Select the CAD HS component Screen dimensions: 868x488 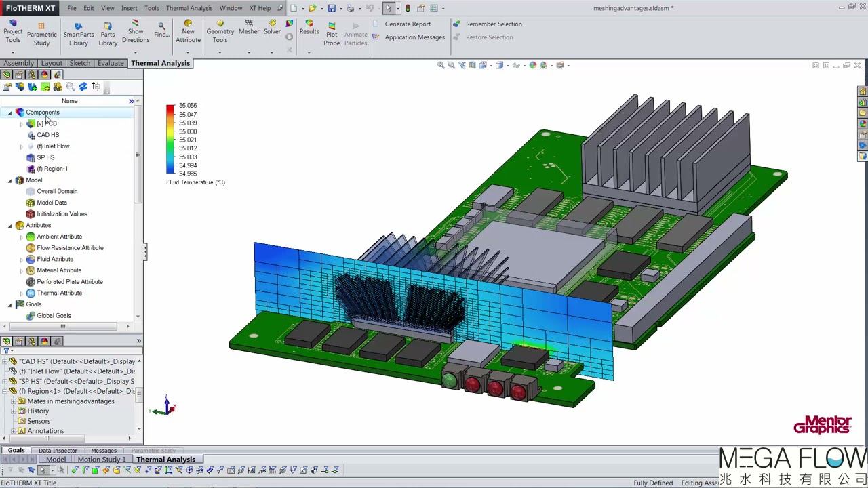point(47,135)
